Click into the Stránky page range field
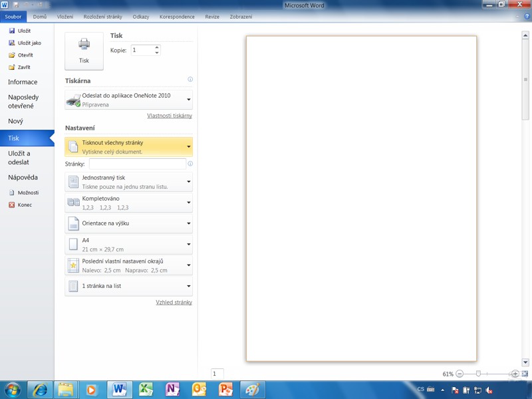The image size is (532, 399). coord(138,164)
